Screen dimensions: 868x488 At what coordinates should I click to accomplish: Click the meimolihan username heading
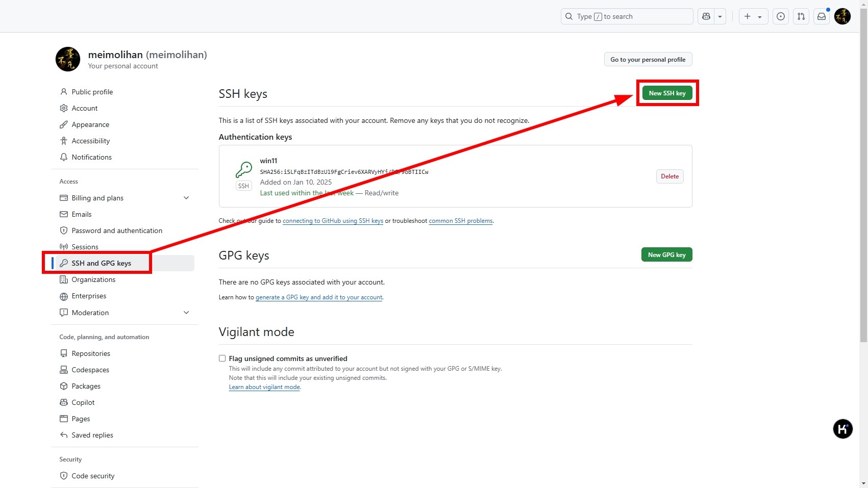[147, 55]
